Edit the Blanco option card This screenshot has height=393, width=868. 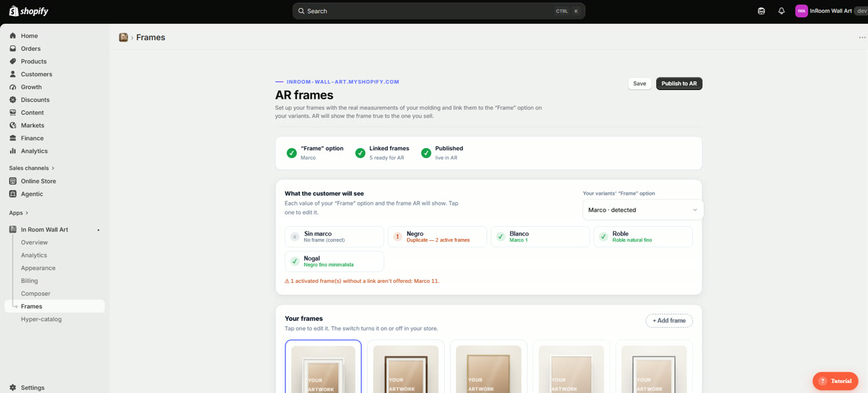pyautogui.click(x=540, y=237)
